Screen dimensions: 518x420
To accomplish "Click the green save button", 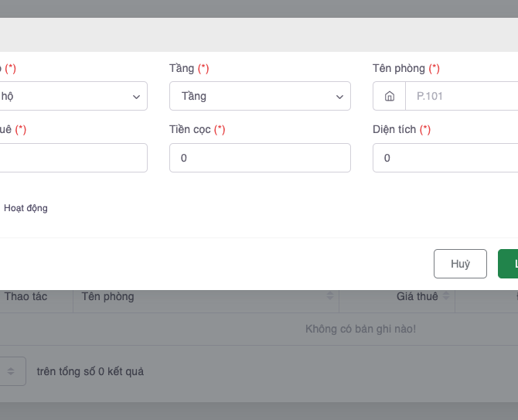I will pos(509,264).
